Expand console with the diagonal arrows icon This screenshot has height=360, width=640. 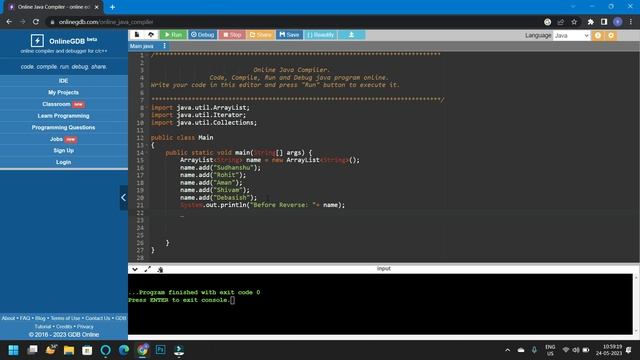click(147, 269)
